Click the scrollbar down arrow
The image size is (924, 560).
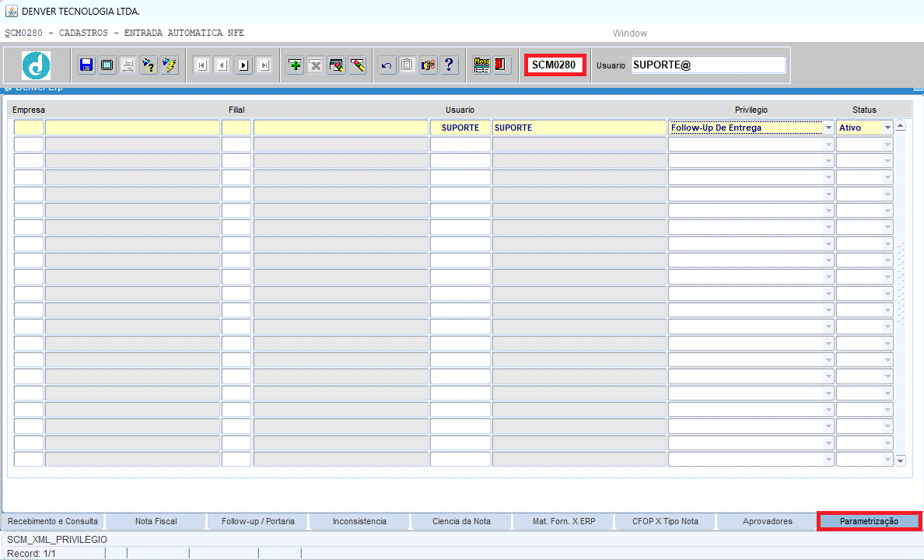[900, 460]
